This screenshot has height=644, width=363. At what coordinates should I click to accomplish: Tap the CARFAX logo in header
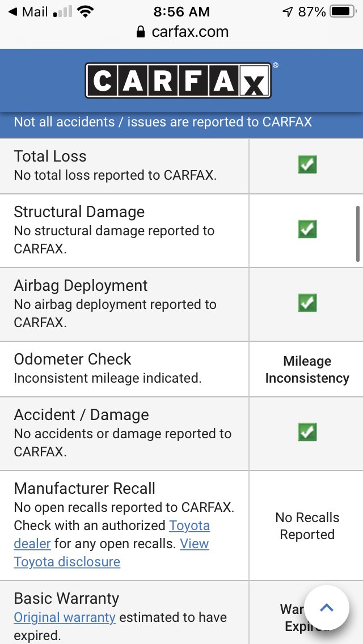coord(179,80)
